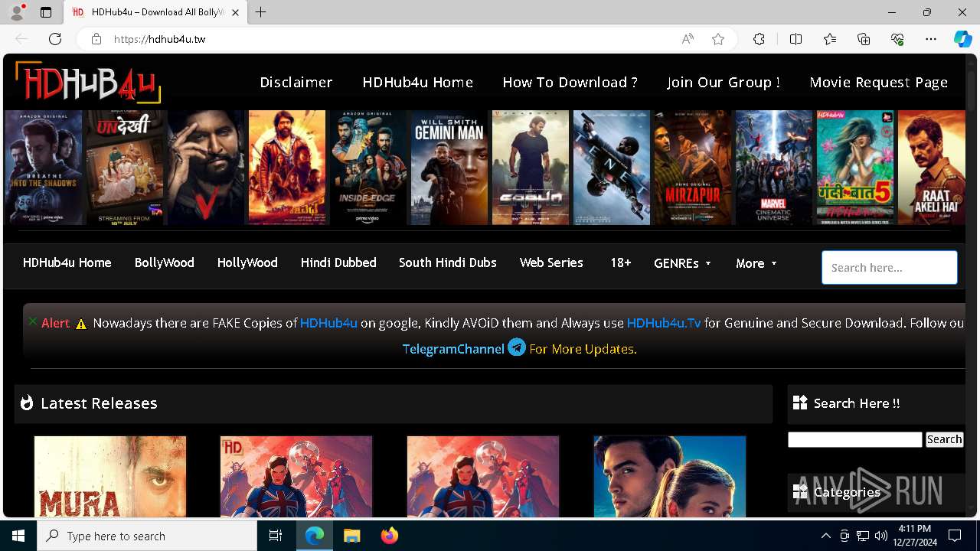Show hidden system tray icons
The width and height of the screenshot is (980, 551).
point(825,536)
